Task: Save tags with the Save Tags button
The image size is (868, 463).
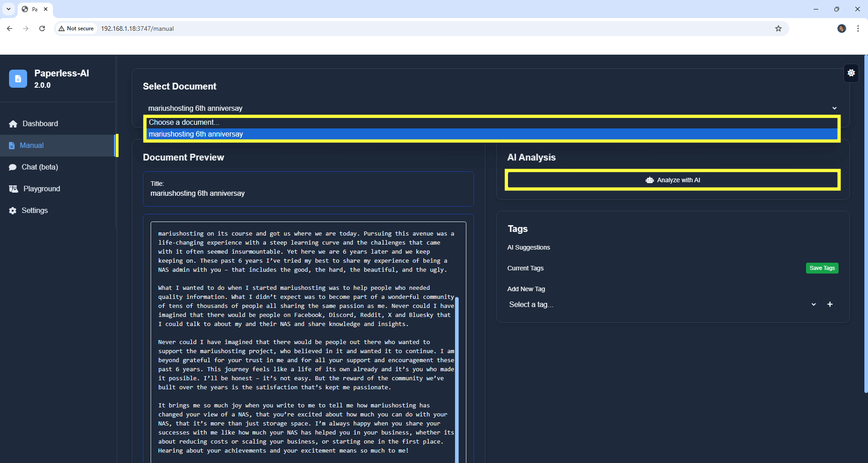Action: 822,268
